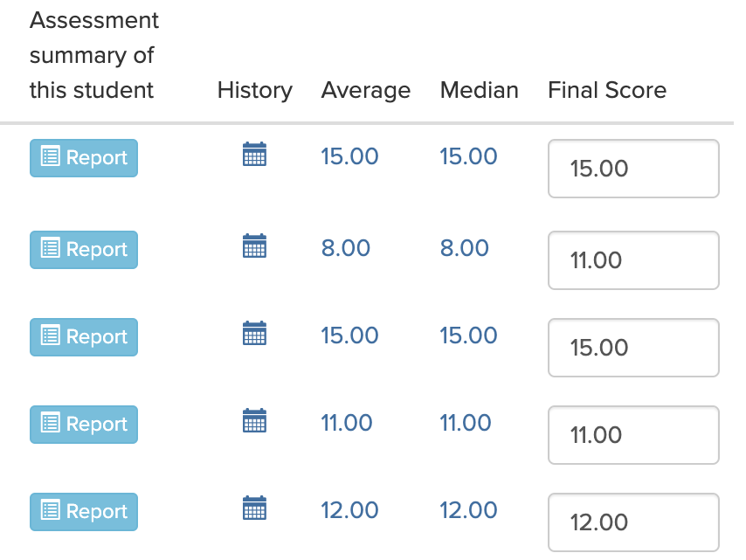Open history calendar for the 12.00 average row
Viewport: 746px width, 560px height.
coord(254,509)
